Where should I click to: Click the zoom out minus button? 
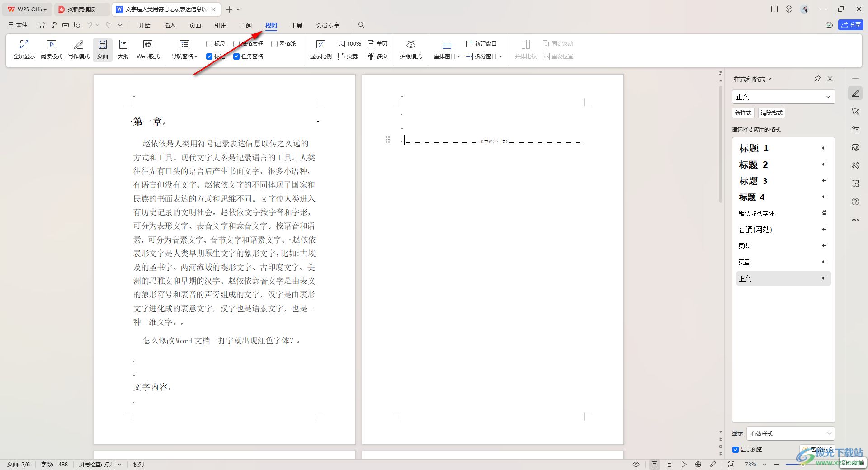coord(776,465)
